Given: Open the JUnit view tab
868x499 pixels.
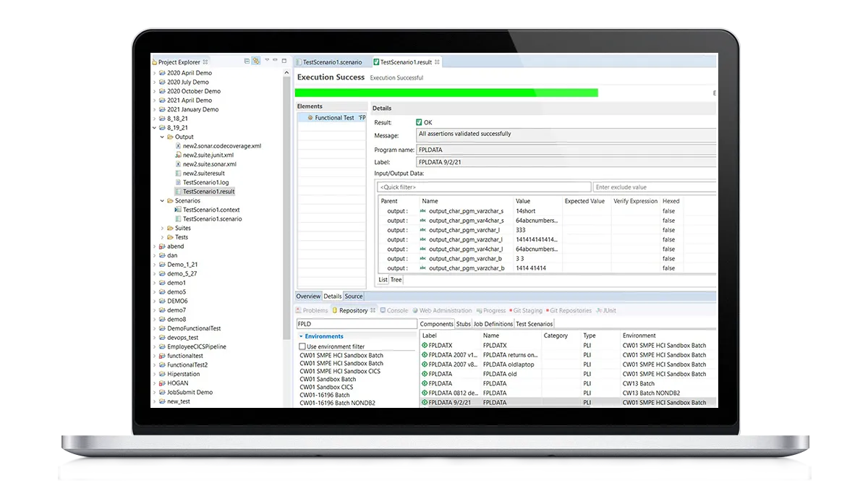Looking at the screenshot, I should pos(605,310).
